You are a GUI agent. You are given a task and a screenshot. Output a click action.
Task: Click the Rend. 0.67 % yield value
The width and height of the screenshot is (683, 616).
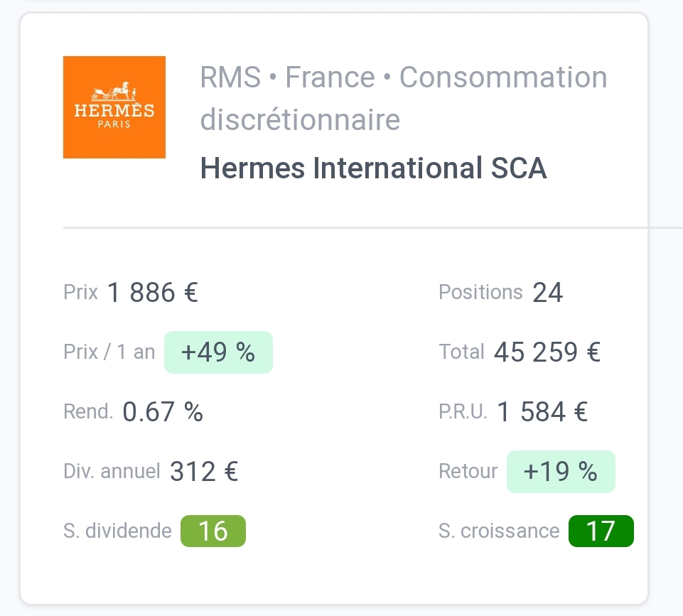point(163,411)
